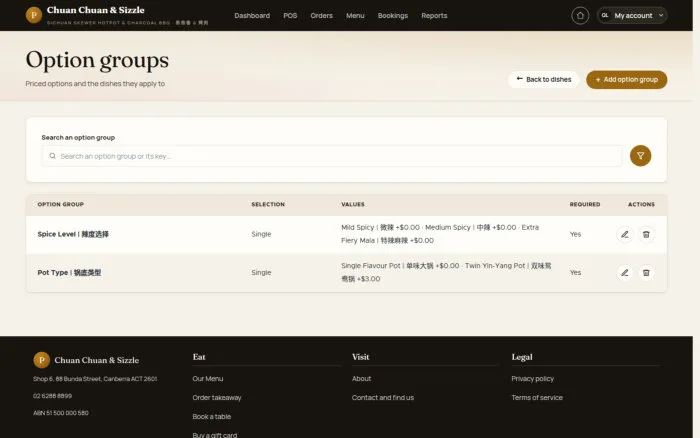Click the Back to dishes button
Screen dimensions: 700x438
543,79
